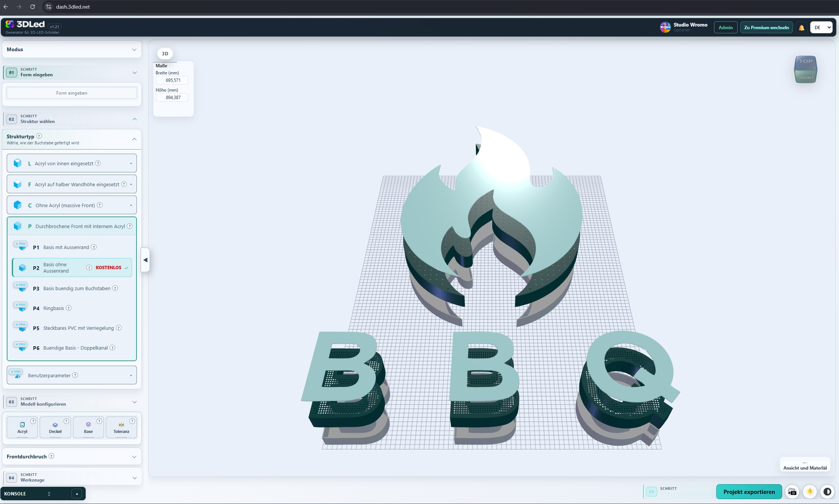Click the Form eingeben button
839x504 pixels.
(72, 93)
